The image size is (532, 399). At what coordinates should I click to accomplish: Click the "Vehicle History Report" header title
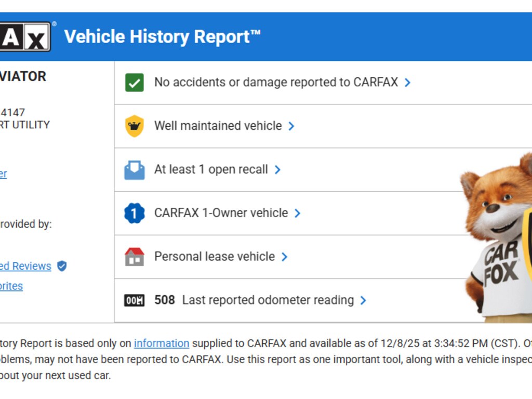162,37
